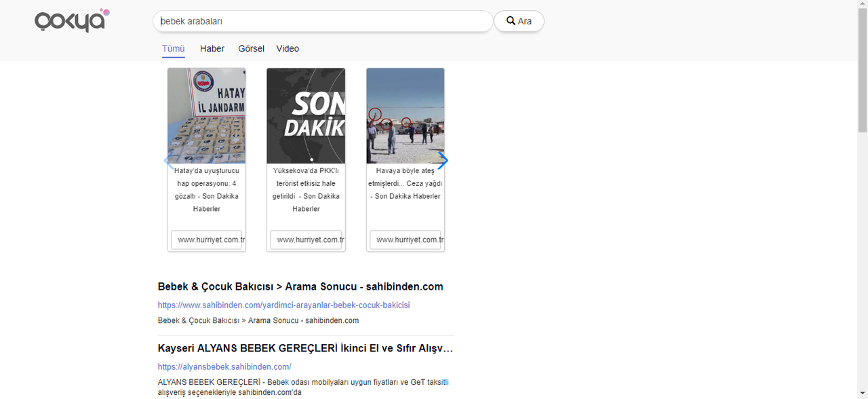The width and height of the screenshot is (868, 399).
Task: Open the Görsel tab
Action: (x=251, y=49)
